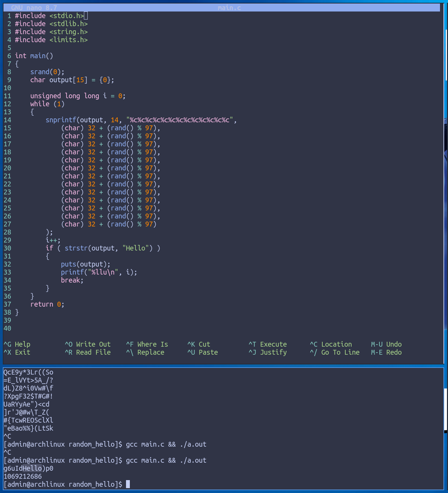Click terminal output line "eBao%%}(LtSk
This screenshot has height=493, width=448.
[28, 428]
